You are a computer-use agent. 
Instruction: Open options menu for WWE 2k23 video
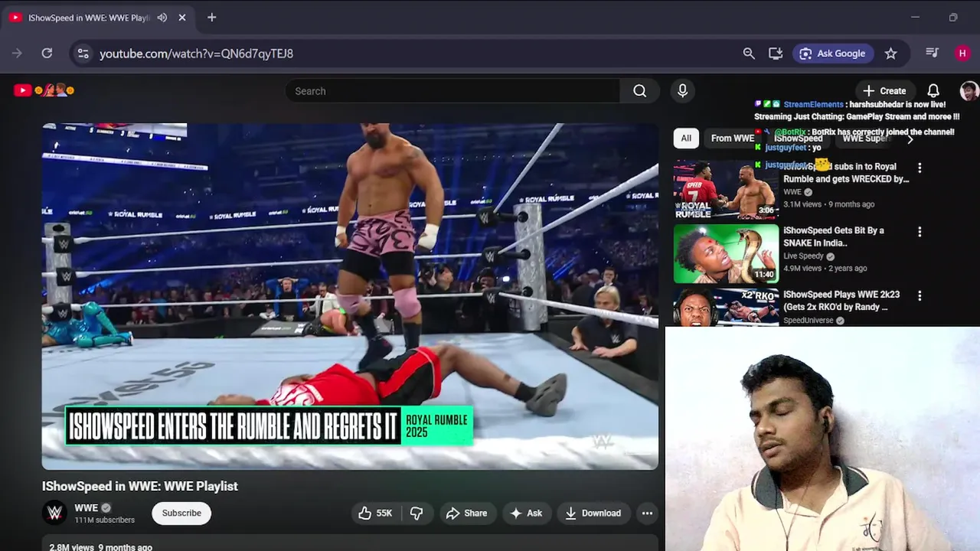point(920,295)
